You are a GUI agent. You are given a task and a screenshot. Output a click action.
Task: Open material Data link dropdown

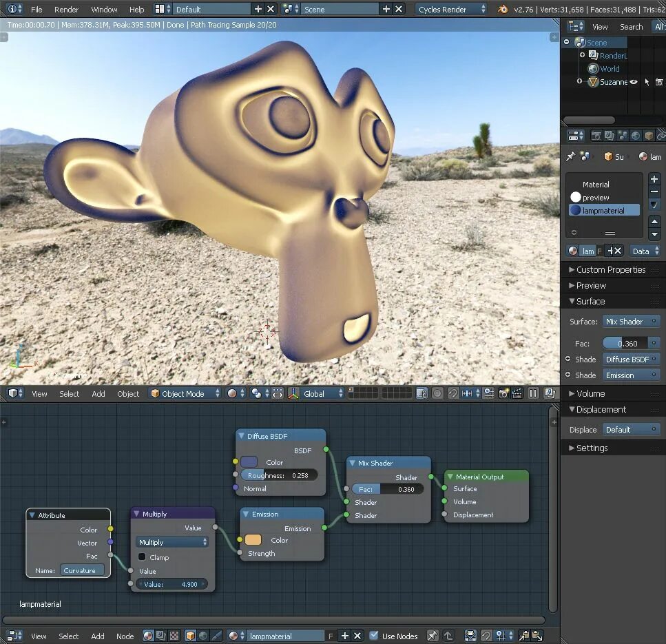pyautogui.click(x=645, y=251)
